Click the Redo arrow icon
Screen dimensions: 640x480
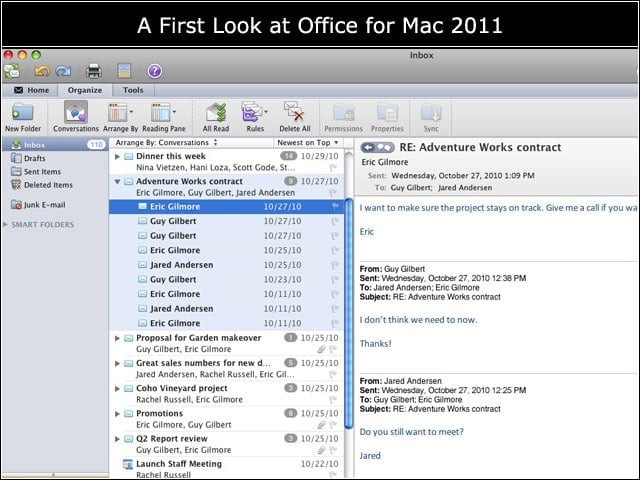click(x=63, y=71)
